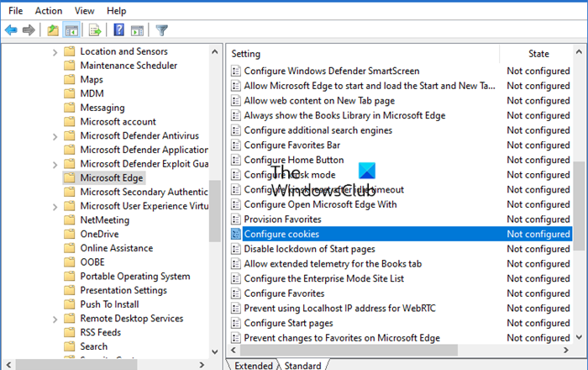Click the folder icon next to RSS Feeds
Viewport: 588px width, 370px height.
pyautogui.click(x=70, y=332)
